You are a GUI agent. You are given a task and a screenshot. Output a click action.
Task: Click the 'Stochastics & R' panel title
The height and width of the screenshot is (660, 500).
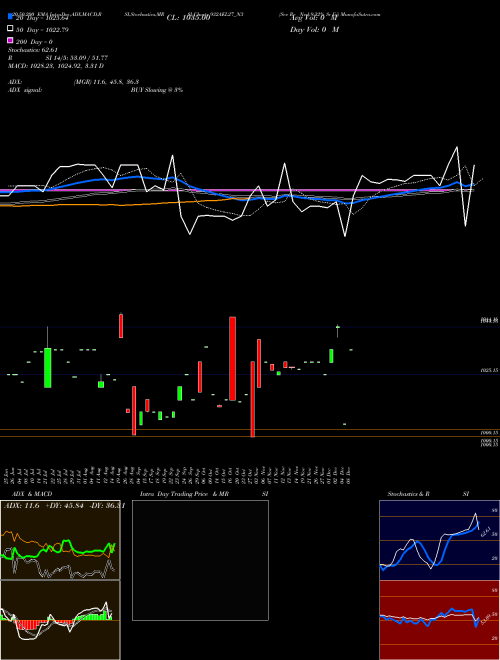pyautogui.click(x=408, y=494)
